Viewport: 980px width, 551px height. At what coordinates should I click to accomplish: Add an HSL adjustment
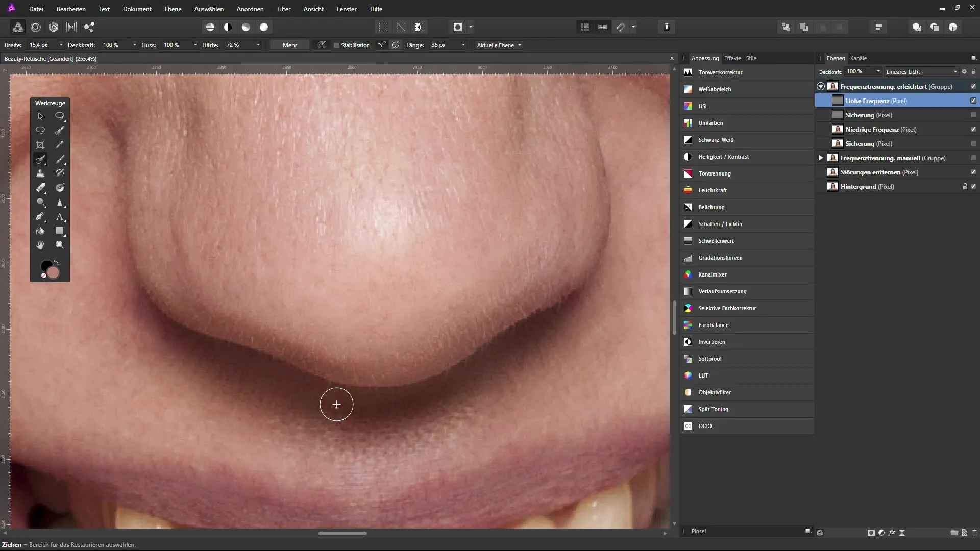[747, 106]
